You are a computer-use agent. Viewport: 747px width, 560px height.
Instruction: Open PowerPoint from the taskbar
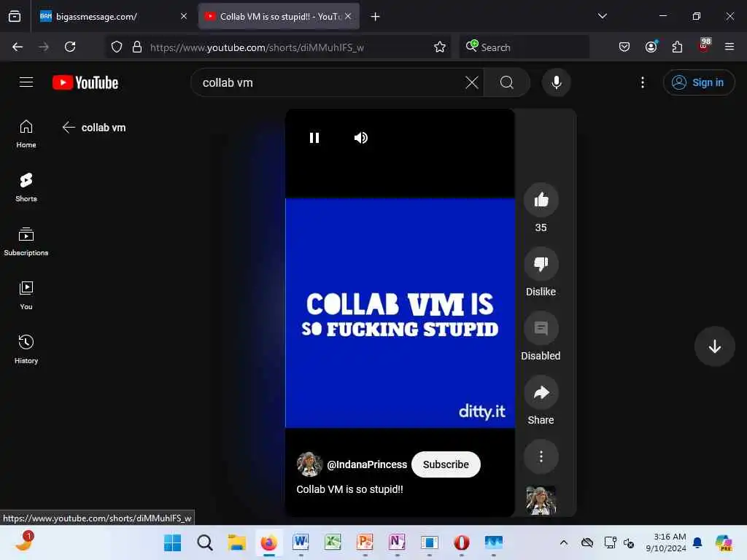pos(365,542)
